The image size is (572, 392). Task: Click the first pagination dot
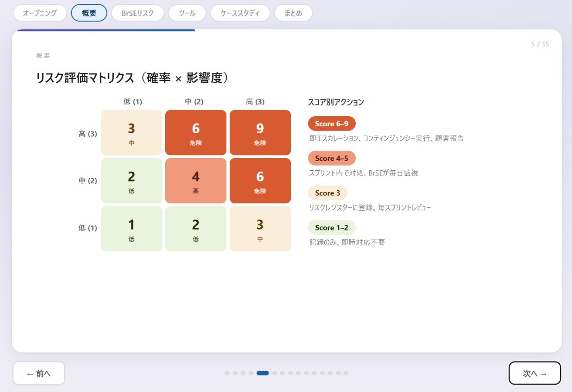(227, 373)
